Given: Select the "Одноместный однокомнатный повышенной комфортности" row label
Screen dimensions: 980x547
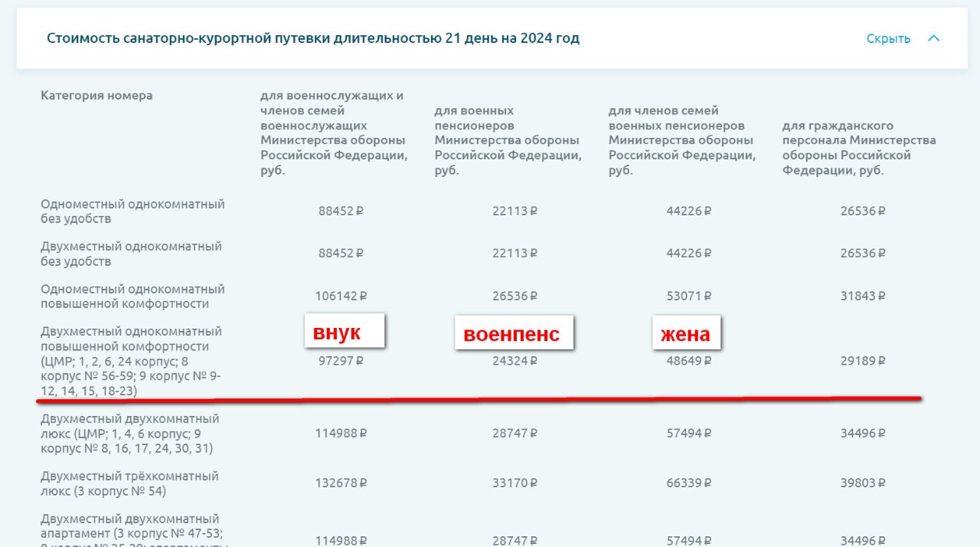Looking at the screenshot, I should pos(132,296).
